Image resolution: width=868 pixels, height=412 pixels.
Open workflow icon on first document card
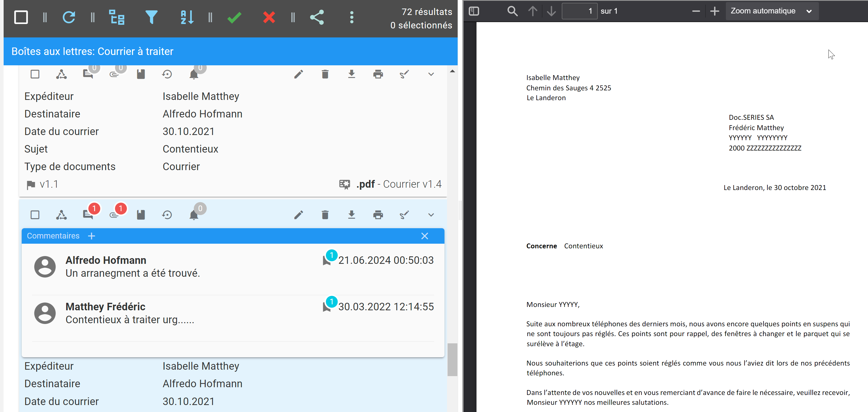[61, 74]
